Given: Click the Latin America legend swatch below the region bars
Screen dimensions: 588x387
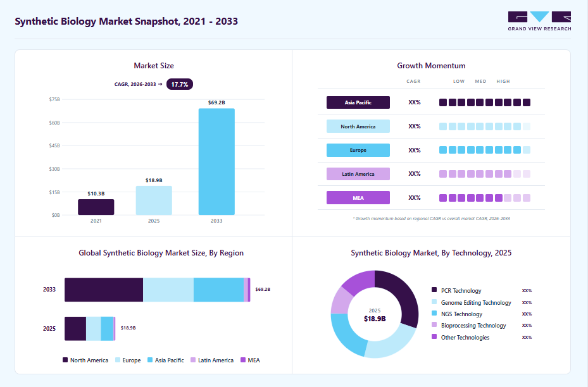Looking at the screenshot, I should tap(193, 360).
